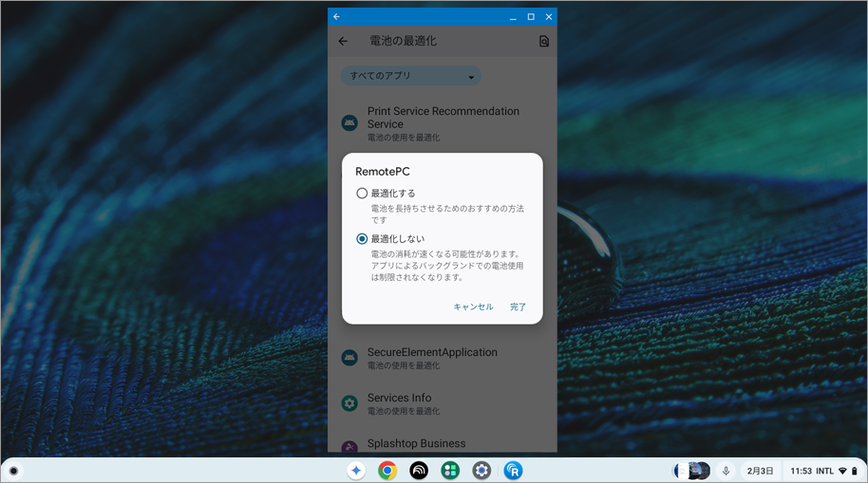Click the microphone icon in the tray
This screenshot has height=483, width=868.
(726, 471)
